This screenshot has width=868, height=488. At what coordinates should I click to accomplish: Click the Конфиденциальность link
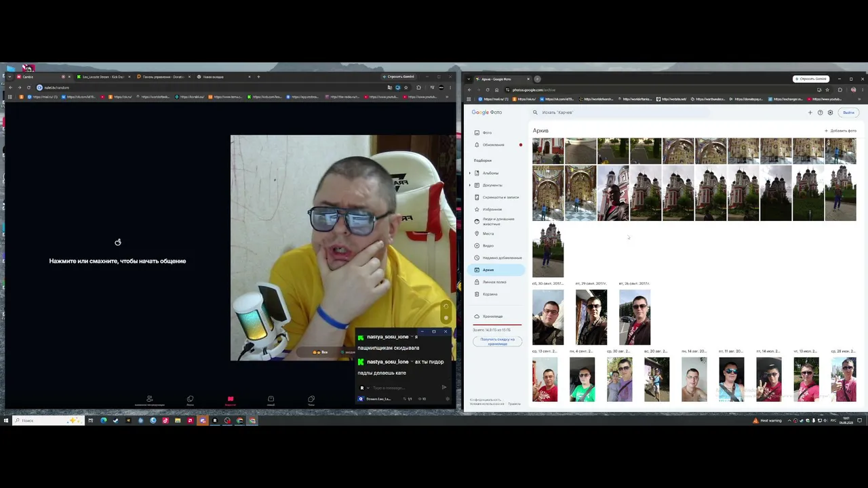pos(486,400)
